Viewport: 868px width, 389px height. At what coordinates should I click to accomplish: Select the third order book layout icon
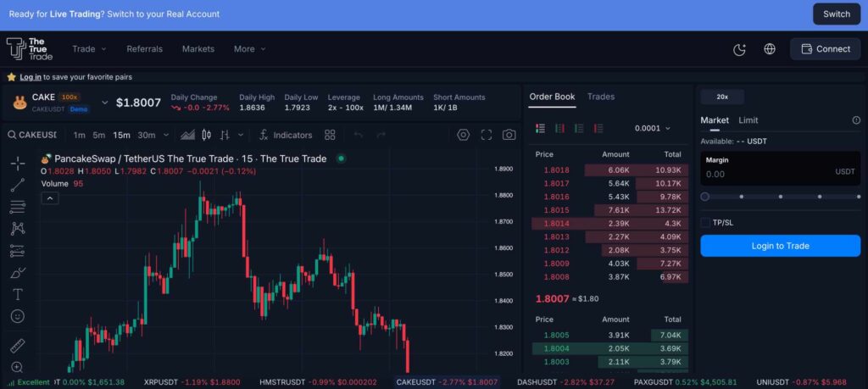tap(579, 128)
